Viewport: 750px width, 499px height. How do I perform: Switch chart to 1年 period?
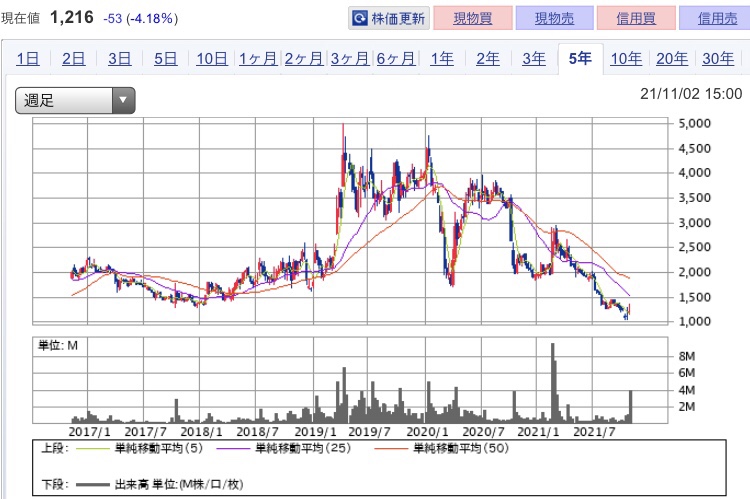point(442,59)
